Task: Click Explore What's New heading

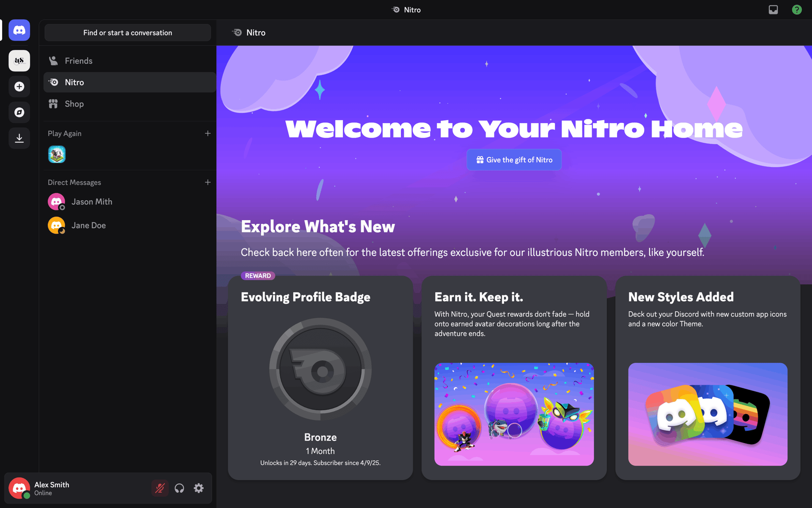Action: (318, 226)
